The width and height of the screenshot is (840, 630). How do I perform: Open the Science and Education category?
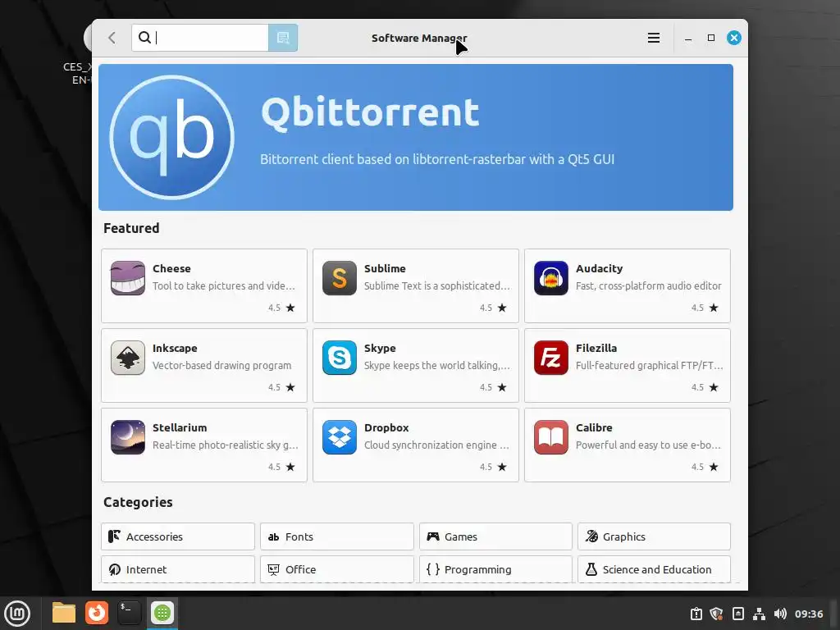coord(654,569)
